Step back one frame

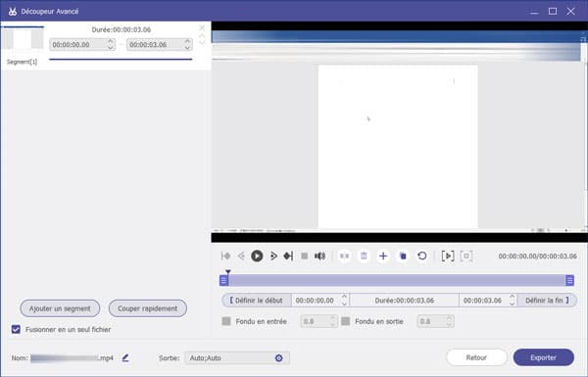[x=241, y=256]
